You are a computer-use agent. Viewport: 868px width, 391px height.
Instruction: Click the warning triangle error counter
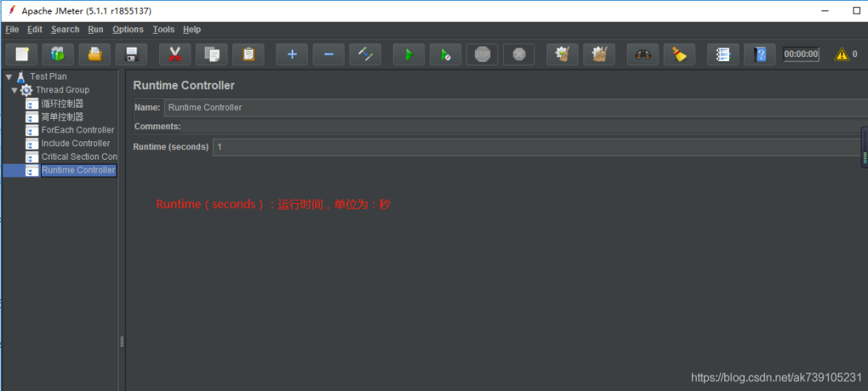coord(842,55)
